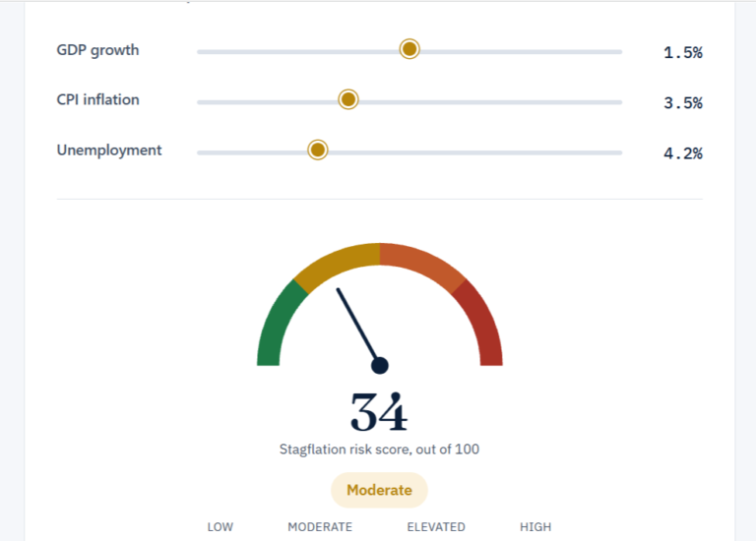Click the risk score number 34

click(379, 412)
